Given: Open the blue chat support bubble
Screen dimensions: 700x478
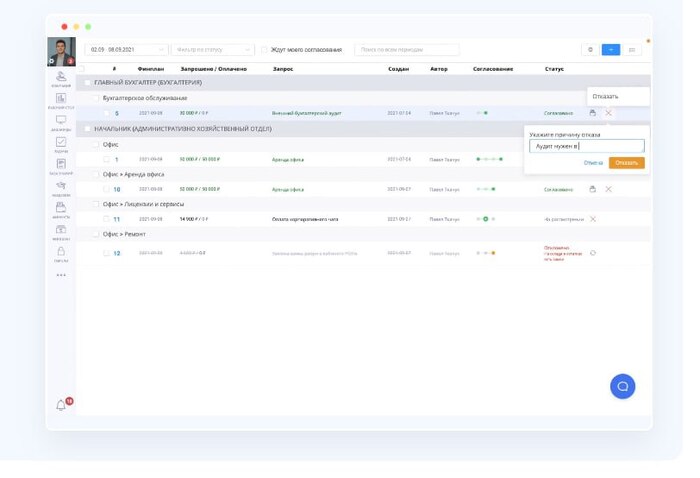Looking at the screenshot, I should (622, 386).
